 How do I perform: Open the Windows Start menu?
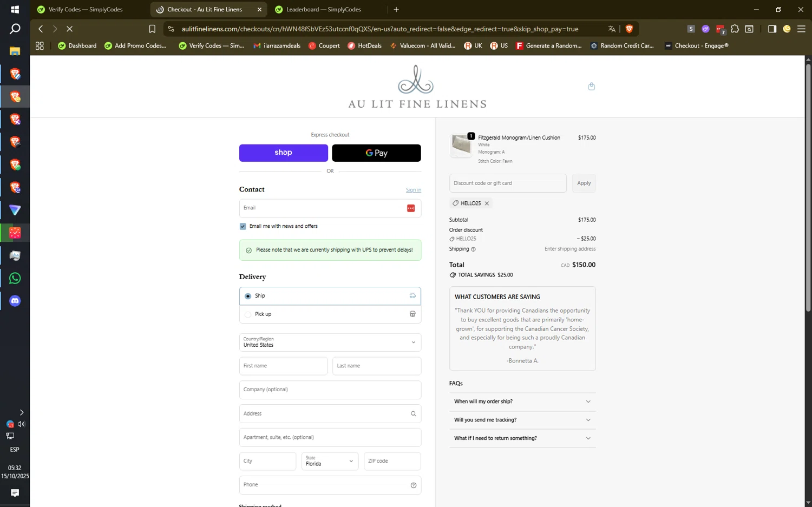tap(15, 9)
